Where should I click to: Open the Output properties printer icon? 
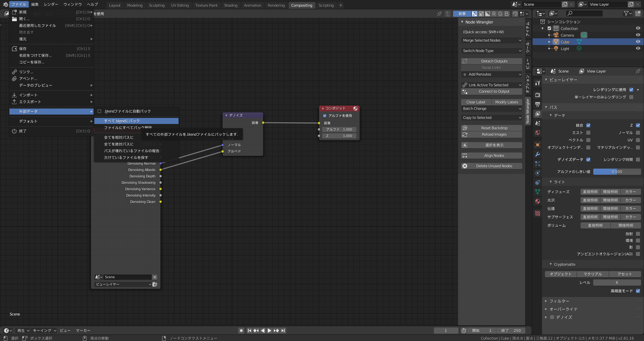pos(537,104)
